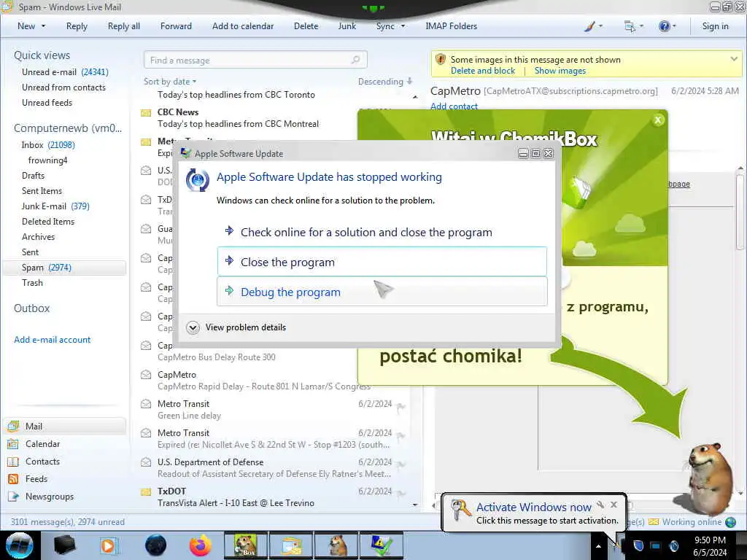Show hidden system tray icons arrow
This screenshot has height=560, width=747.
click(x=598, y=546)
